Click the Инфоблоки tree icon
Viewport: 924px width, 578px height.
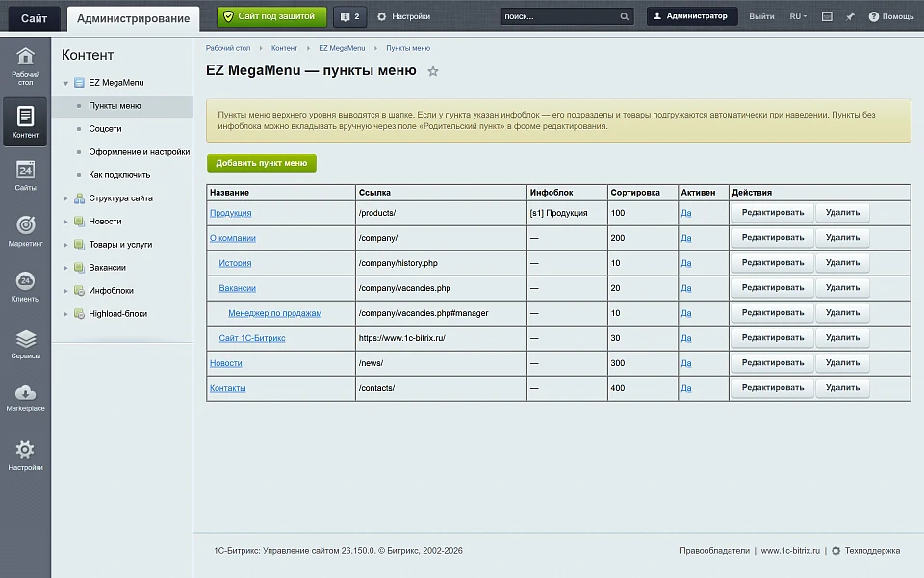point(79,291)
